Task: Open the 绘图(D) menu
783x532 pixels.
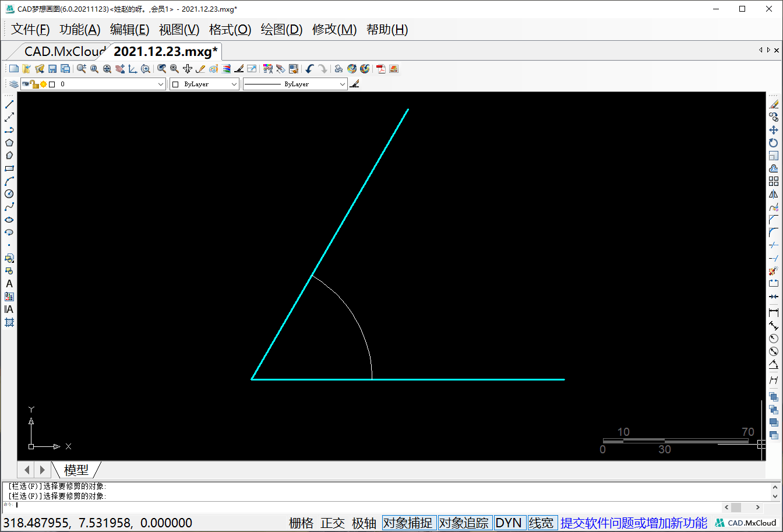Action: click(x=281, y=30)
